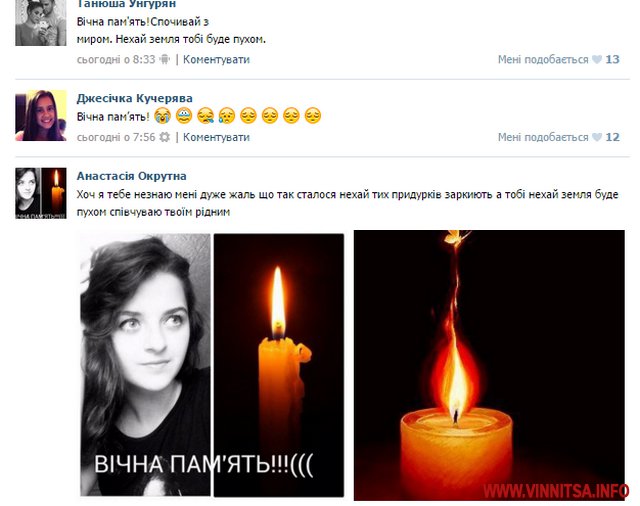
Task: Open the glass candle with butterfly image
Action: coord(489,365)
